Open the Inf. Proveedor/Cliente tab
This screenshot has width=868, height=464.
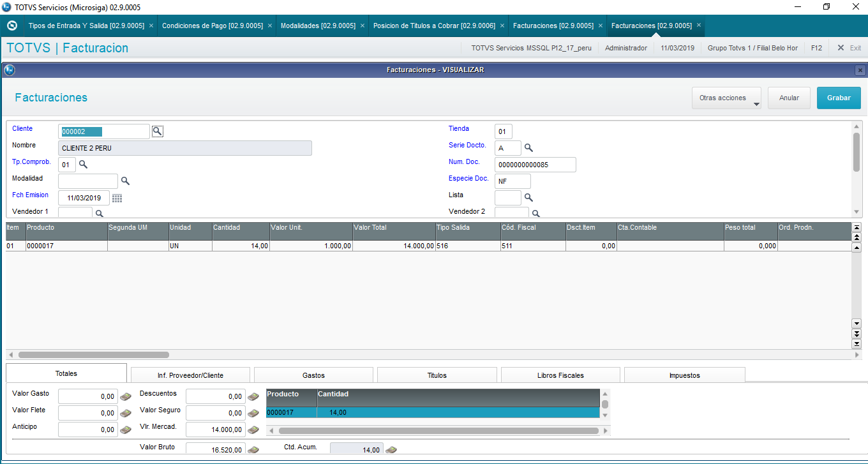pyautogui.click(x=190, y=375)
